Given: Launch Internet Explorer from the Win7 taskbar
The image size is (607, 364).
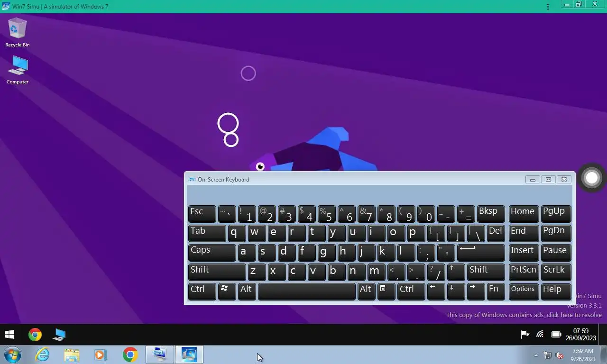Looking at the screenshot, I should tap(43, 355).
